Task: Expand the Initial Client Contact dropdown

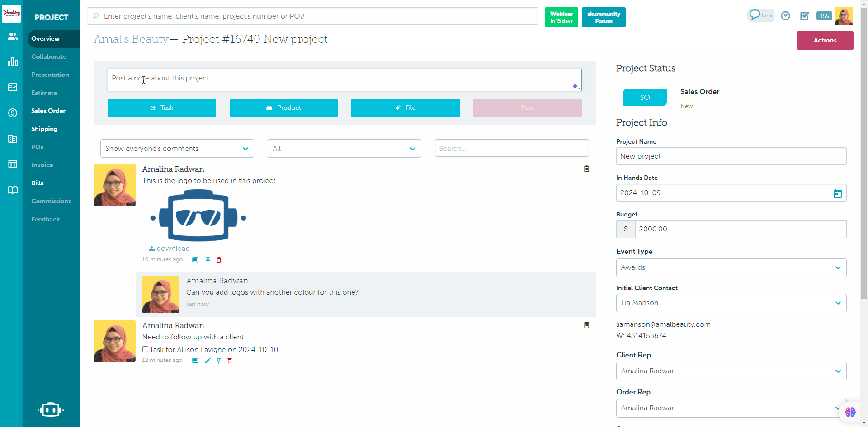Action: [x=731, y=303]
